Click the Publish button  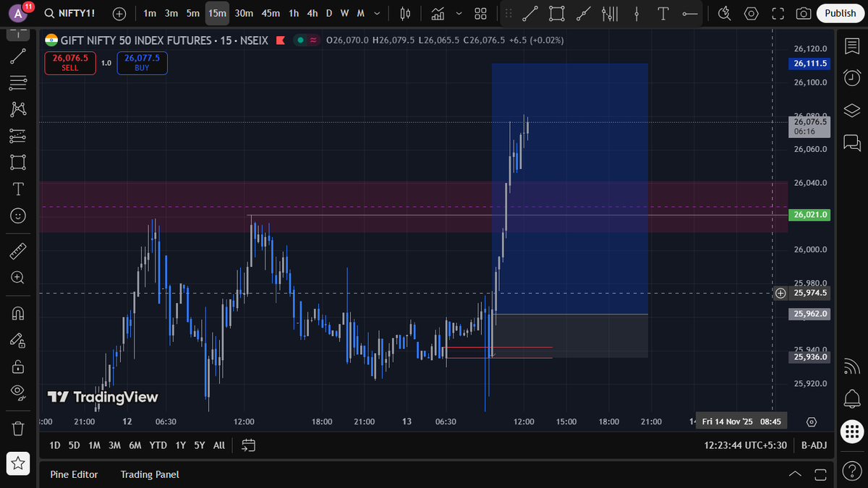pos(841,13)
